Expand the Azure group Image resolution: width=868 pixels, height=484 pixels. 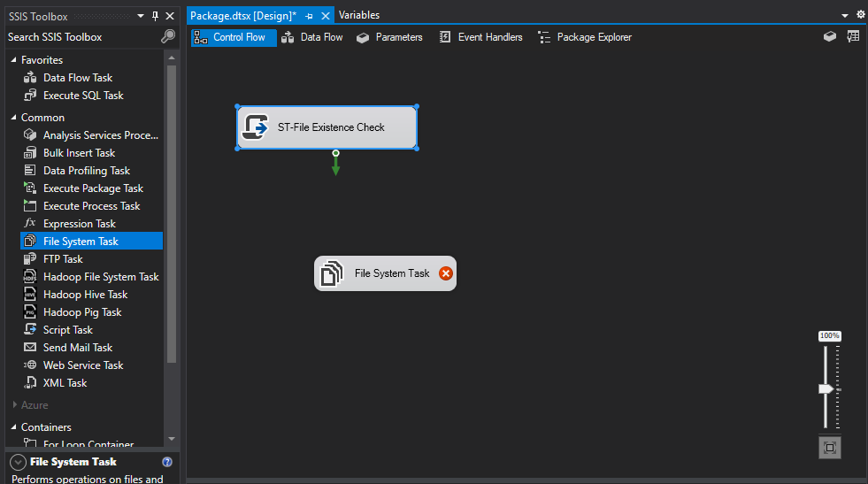(x=14, y=405)
